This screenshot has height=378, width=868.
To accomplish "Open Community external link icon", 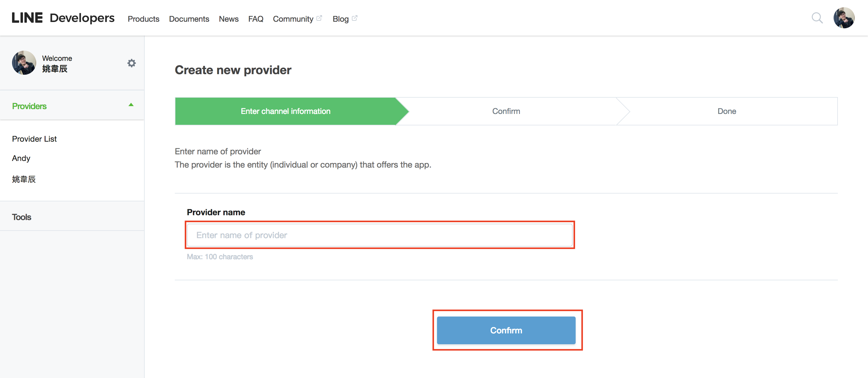I will [x=319, y=18].
